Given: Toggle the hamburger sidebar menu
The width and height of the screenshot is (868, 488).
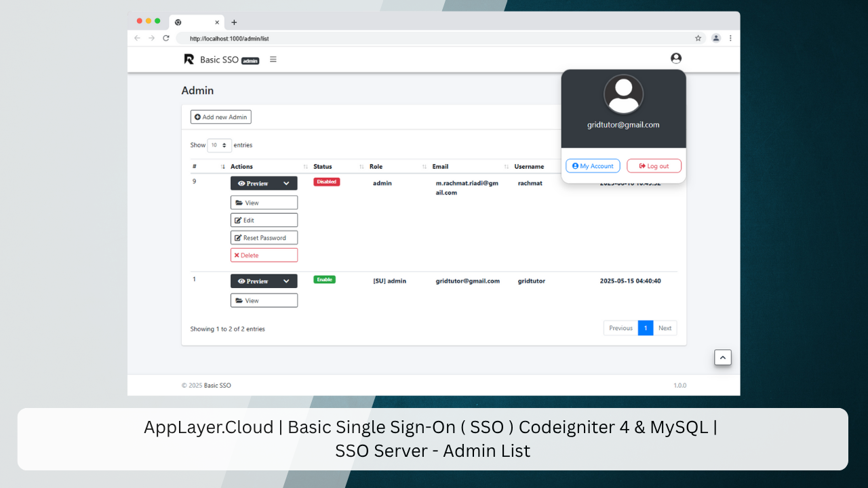Looking at the screenshot, I should pos(273,59).
